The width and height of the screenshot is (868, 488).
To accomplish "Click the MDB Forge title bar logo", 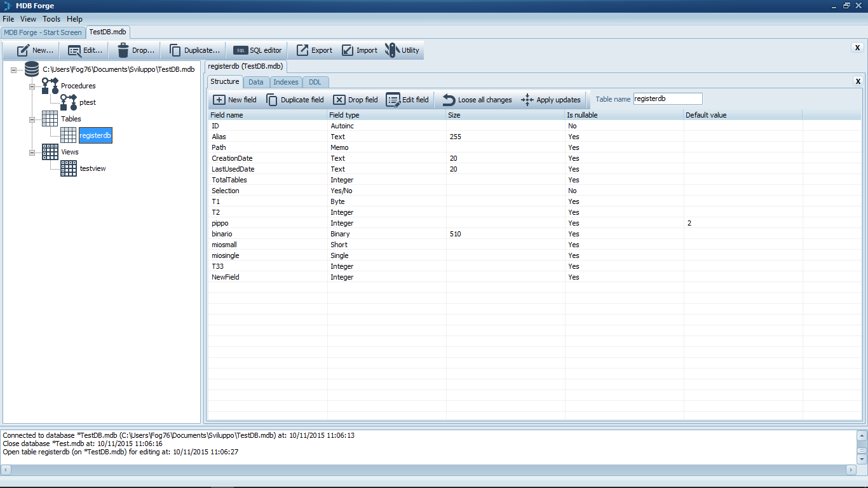I will pyautogui.click(x=7, y=6).
